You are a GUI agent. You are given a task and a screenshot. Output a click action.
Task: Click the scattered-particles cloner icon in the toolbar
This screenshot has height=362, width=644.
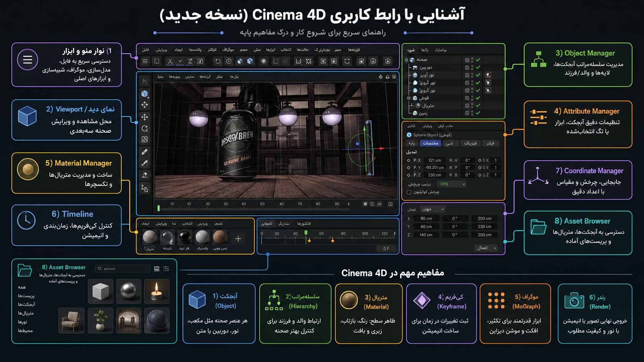point(309,61)
